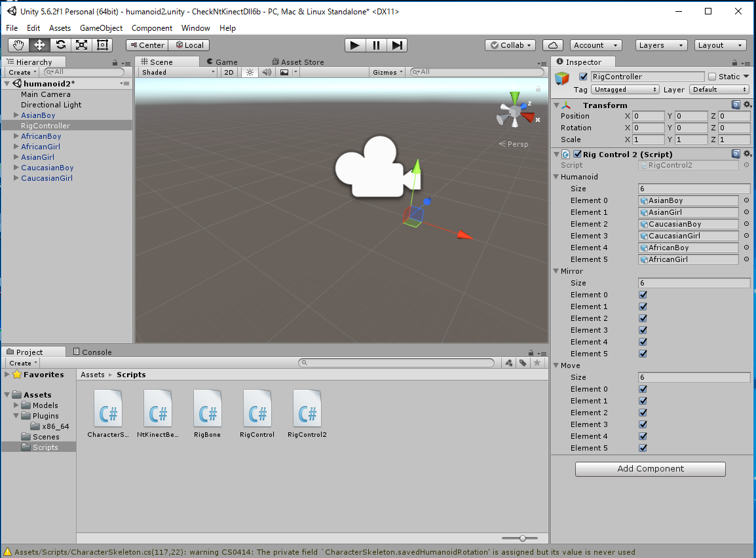Select the Rotate tool
The image size is (756, 558).
(x=60, y=45)
